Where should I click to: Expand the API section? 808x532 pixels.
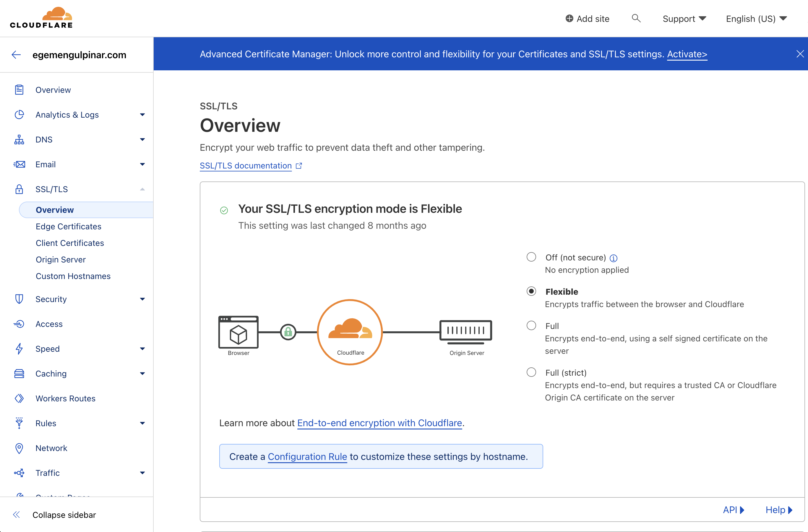(733, 510)
